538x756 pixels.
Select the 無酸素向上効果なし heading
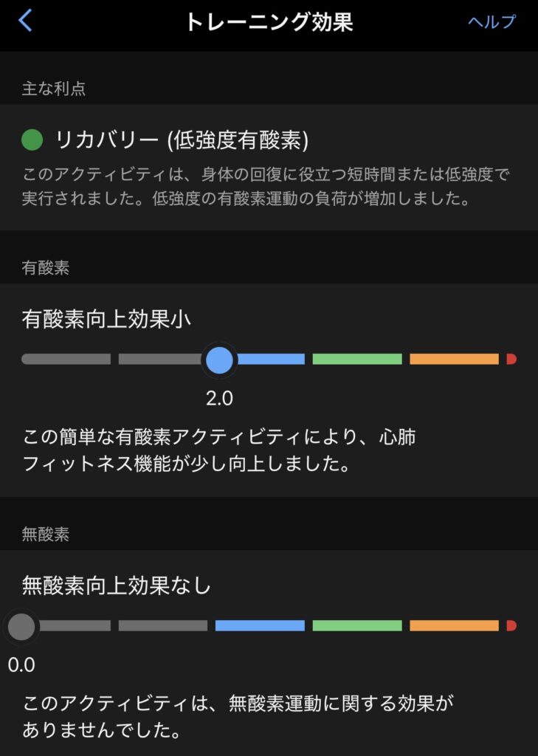pyautogui.click(x=117, y=585)
